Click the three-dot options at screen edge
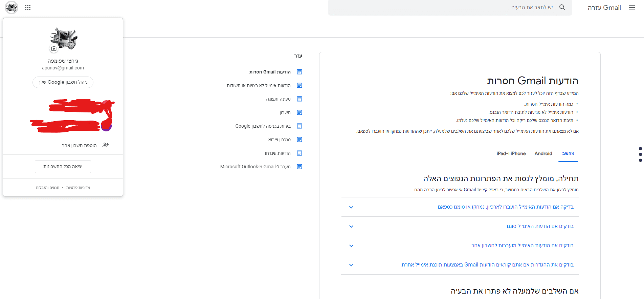 click(640, 154)
